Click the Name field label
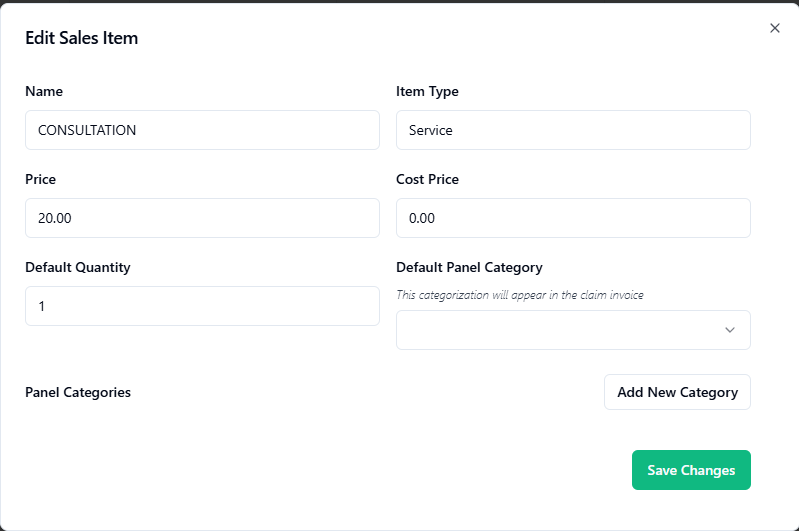Image resolution: width=799 pixels, height=531 pixels. point(44,91)
